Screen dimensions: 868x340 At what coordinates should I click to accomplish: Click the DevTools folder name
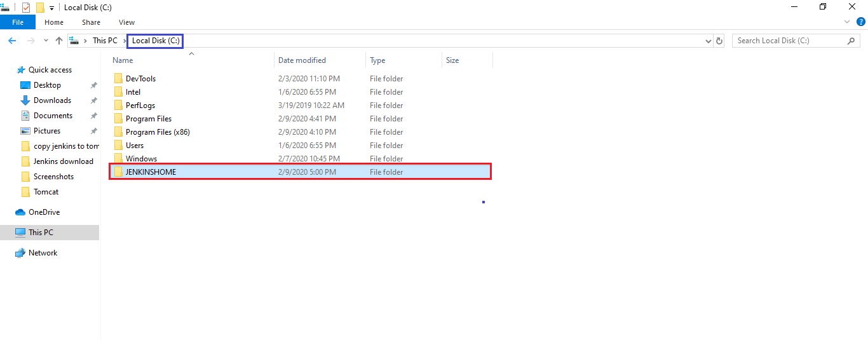point(140,79)
